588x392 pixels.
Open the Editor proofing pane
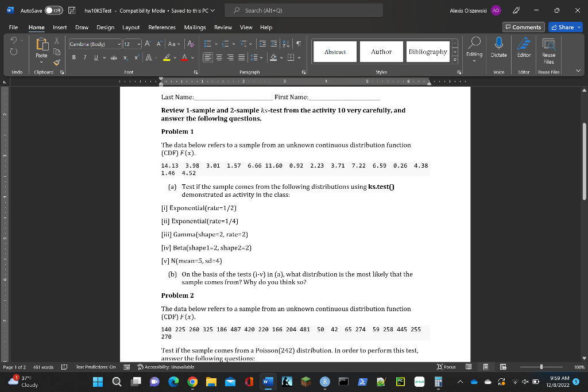point(524,48)
